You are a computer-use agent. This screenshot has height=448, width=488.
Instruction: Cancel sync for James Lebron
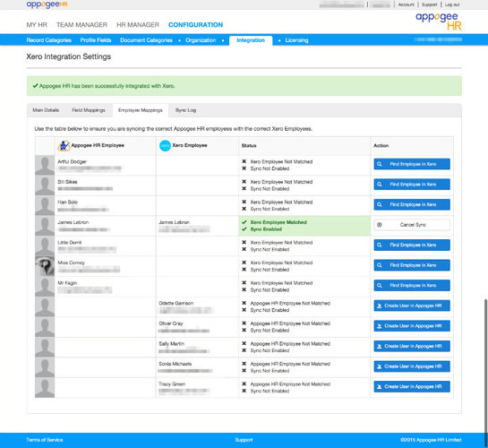point(412,225)
